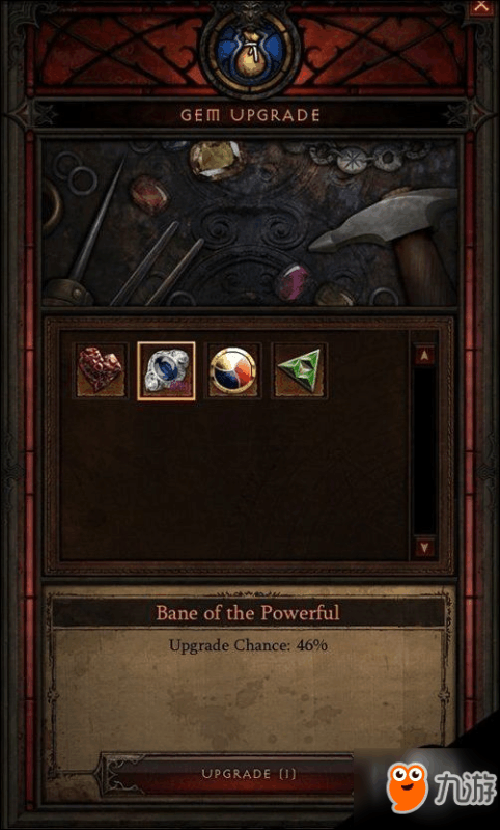Select the red heart-shaped legendary gem
Viewport: 500px width, 830px height.
(101, 371)
